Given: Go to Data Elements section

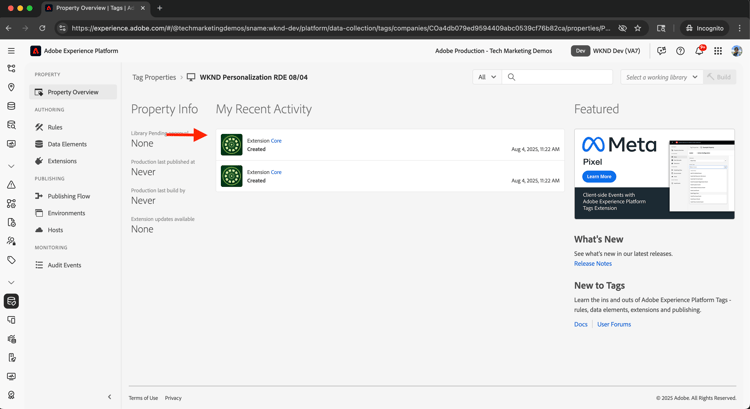Looking at the screenshot, I should click(67, 144).
